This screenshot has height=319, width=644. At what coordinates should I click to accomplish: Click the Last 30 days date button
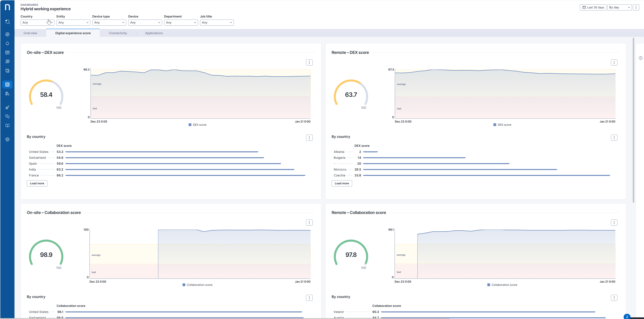[593, 8]
